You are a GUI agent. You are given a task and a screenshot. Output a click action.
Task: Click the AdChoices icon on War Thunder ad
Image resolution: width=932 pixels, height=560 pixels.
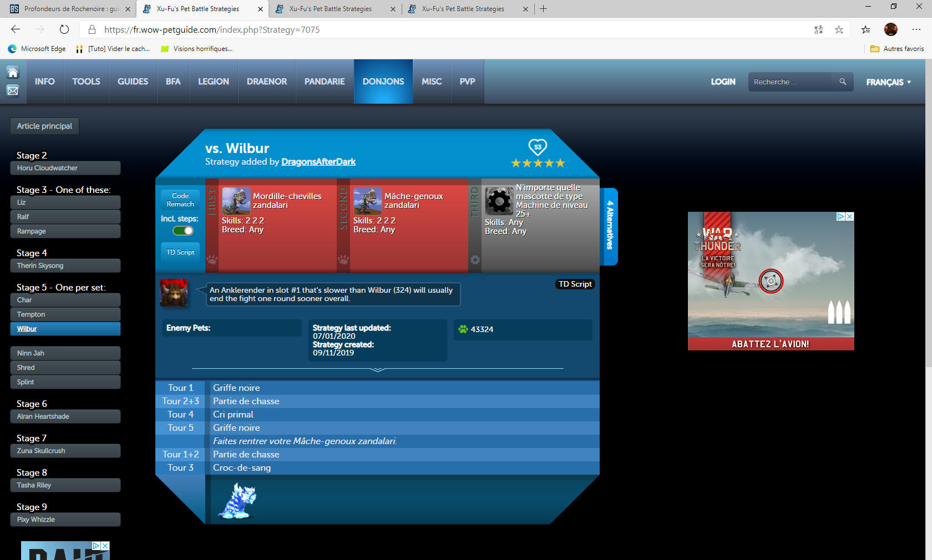[841, 217]
